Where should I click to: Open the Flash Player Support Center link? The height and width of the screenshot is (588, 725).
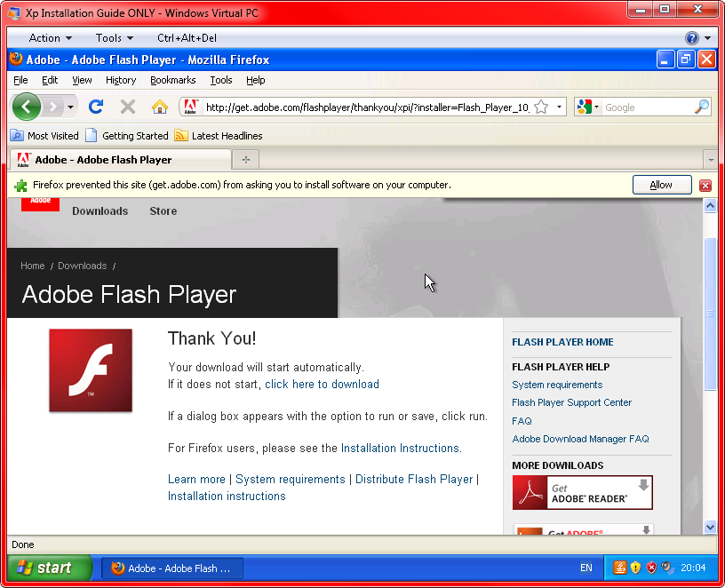point(571,402)
